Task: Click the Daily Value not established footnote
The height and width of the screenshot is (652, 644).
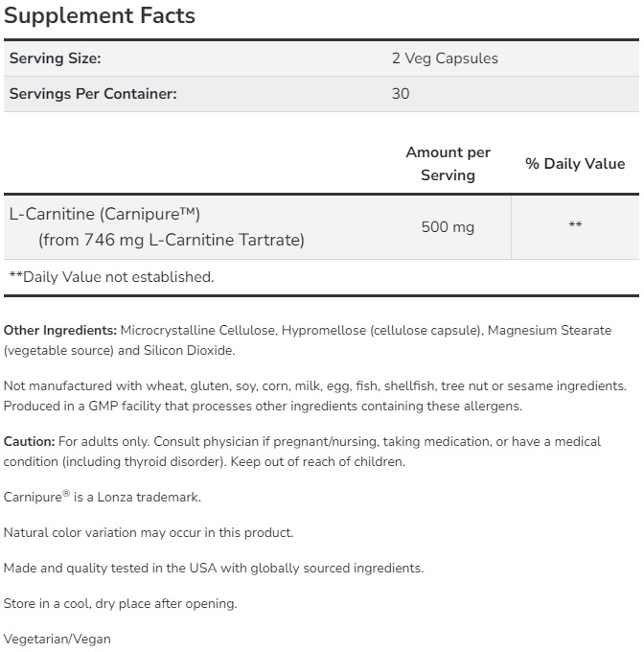Action: [111, 277]
